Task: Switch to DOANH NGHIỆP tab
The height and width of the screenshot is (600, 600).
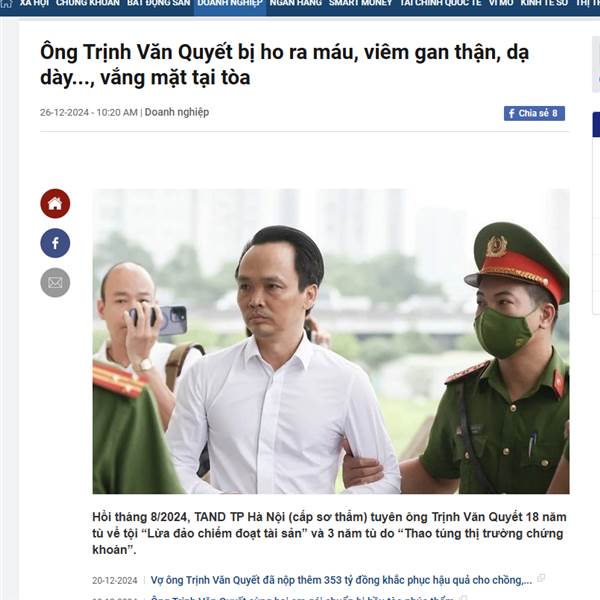Action: pos(230,4)
